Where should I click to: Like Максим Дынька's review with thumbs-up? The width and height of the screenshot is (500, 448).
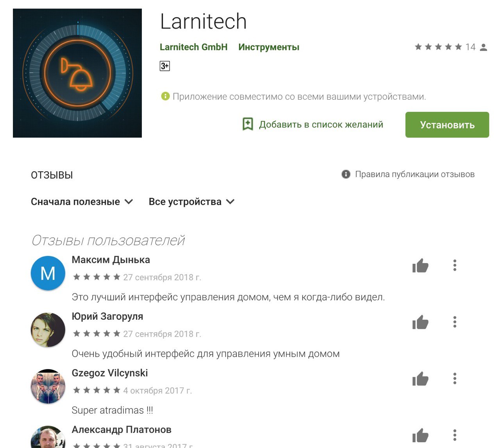(420, 265)
